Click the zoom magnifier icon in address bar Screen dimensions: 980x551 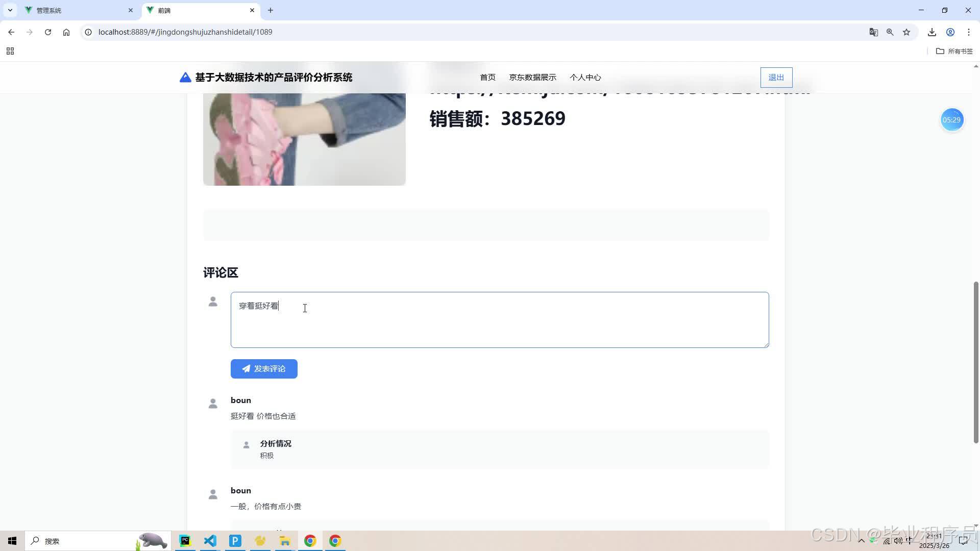(890, 32)
